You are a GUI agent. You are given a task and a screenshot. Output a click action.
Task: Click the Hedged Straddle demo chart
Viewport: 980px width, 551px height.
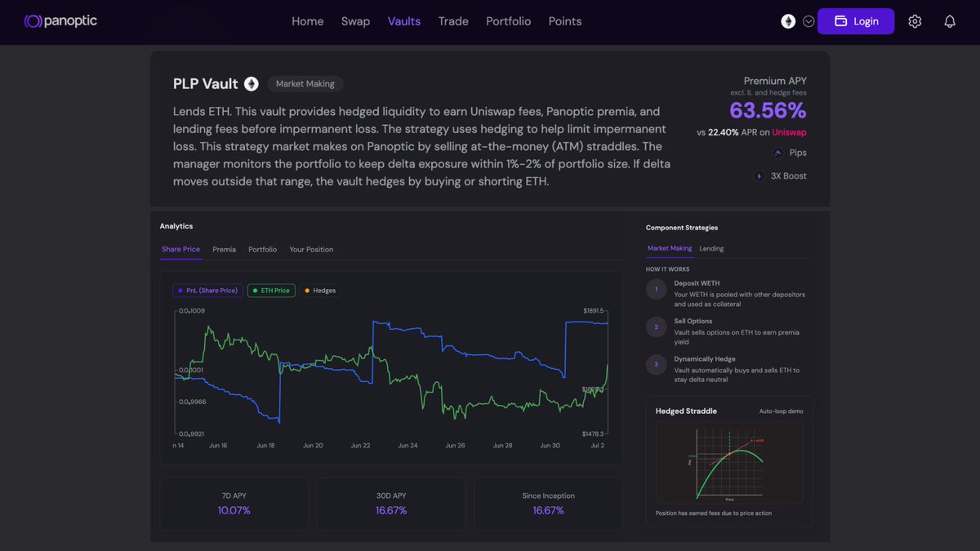tap(729, 462)
